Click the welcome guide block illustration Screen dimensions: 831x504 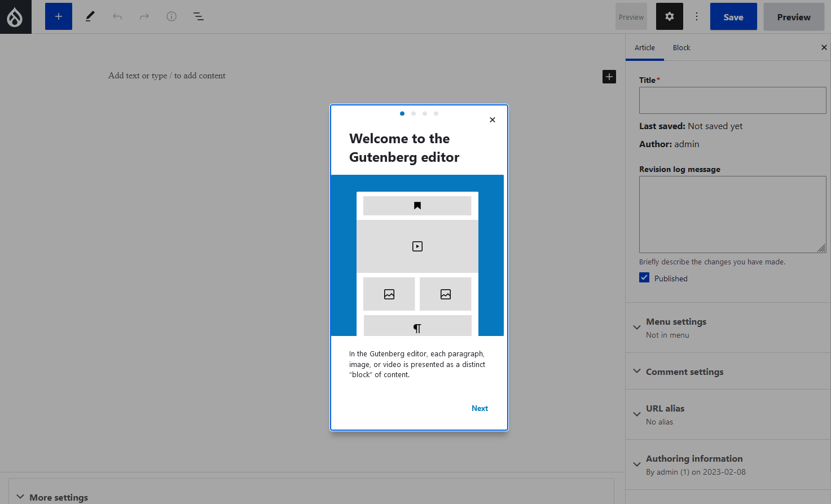[417, 255]
